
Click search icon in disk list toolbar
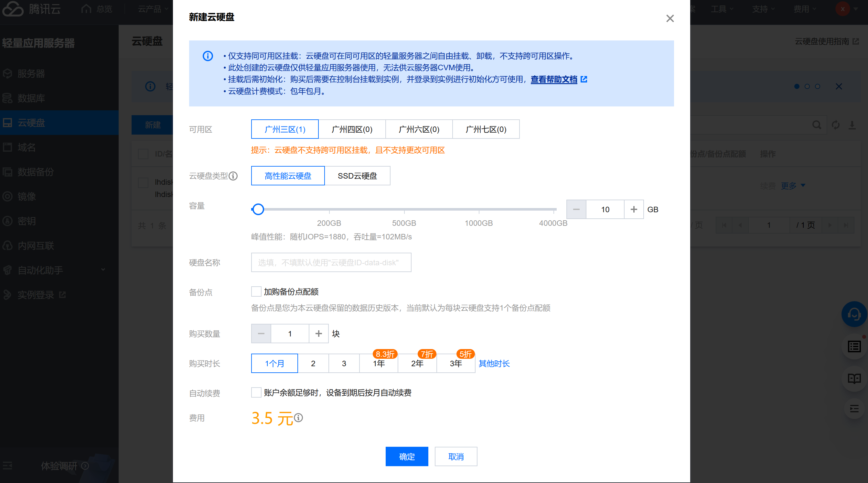(817, 125)
